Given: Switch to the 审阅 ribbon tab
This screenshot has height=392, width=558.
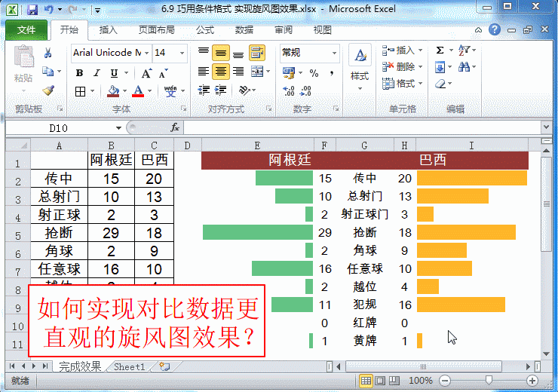Looking at the screenshot, I should point(284,30).
